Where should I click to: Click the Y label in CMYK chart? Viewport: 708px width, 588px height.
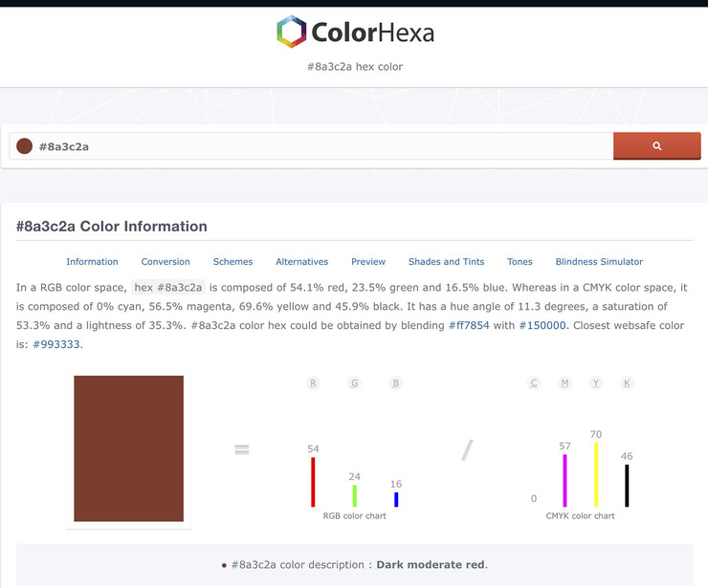pos(595,383)
